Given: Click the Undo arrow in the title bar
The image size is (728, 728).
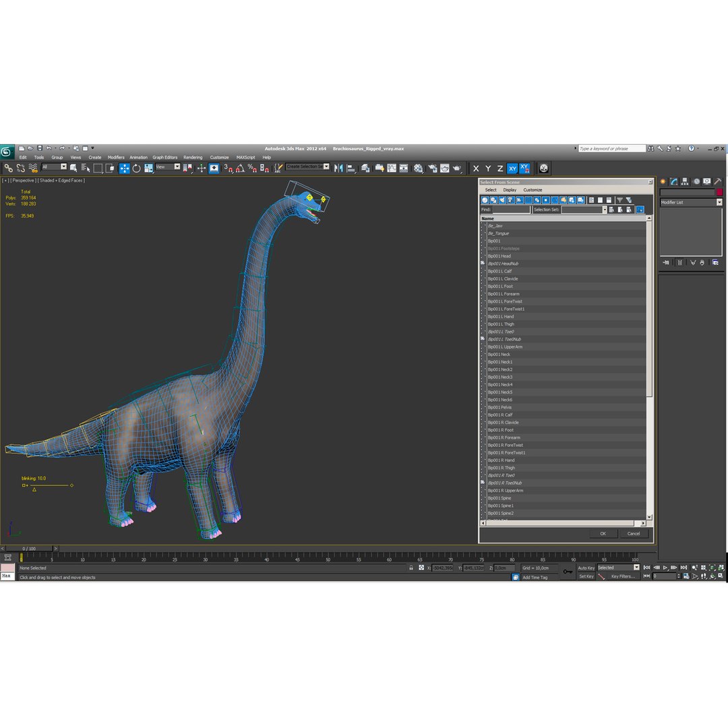Looking at the screenshot, I should click(x=49, y=148).
